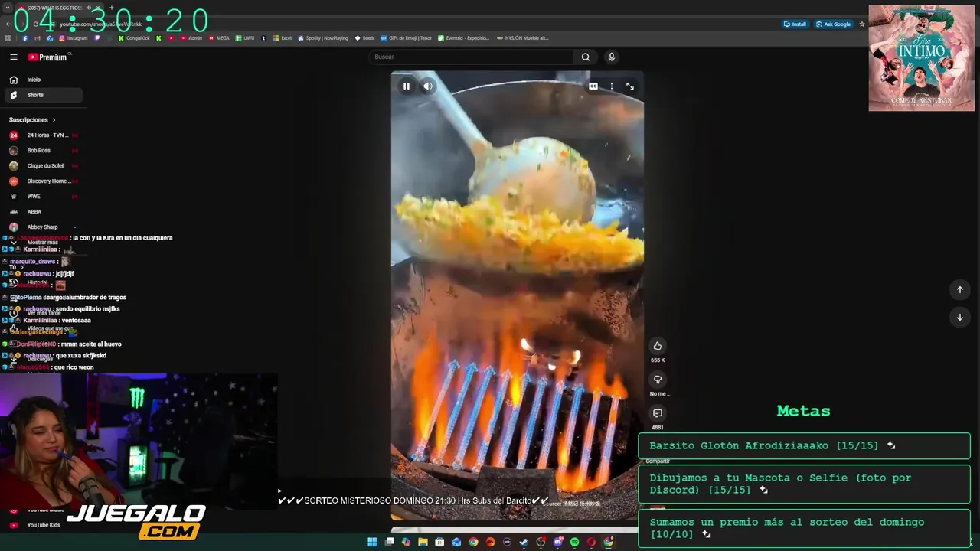Open the Windows Start menu
980x551 pixels.
tap(372, 542)
